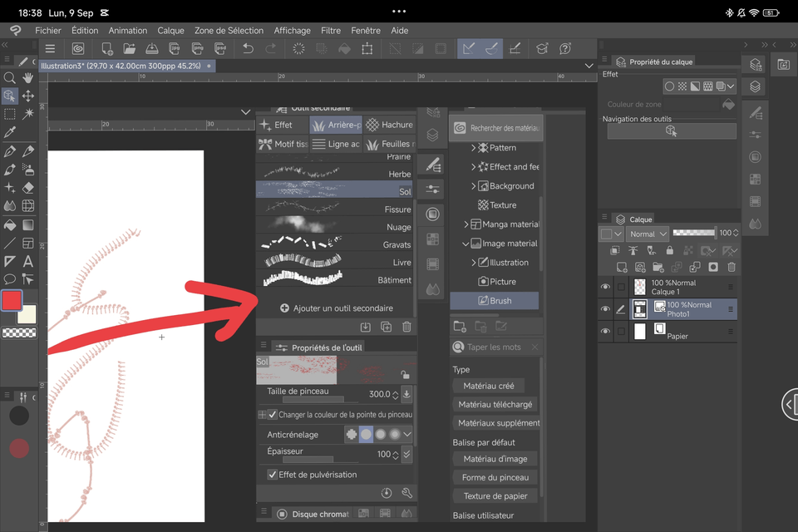Duplicate the sub tool icon
798x532 pixels.
coord(387,327)
